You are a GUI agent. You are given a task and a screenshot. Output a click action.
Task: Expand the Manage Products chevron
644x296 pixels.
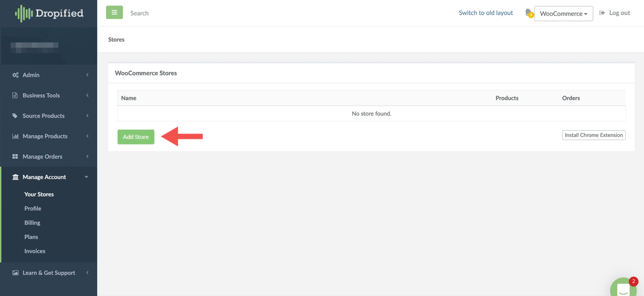pyautogui.click(x=87, y=136)
